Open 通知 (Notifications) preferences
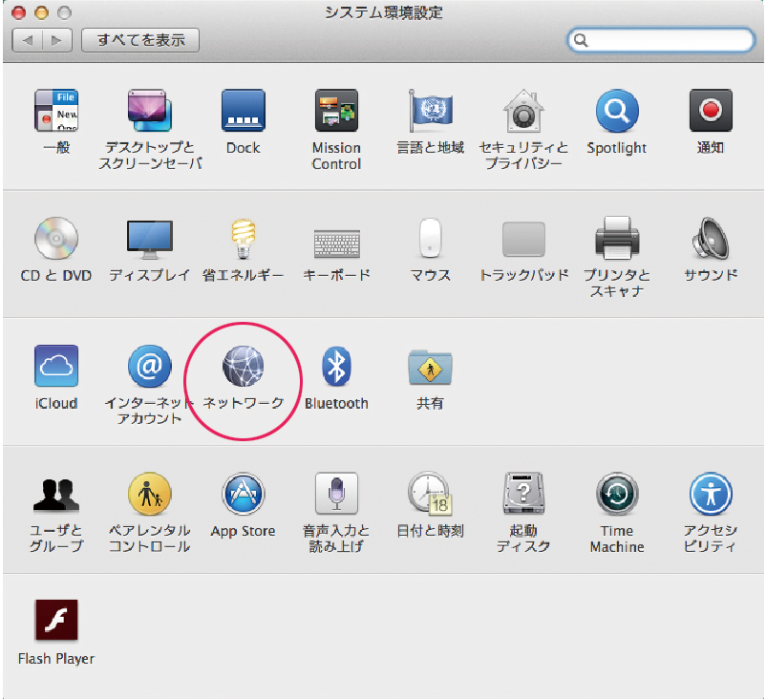 click(711, 111)
